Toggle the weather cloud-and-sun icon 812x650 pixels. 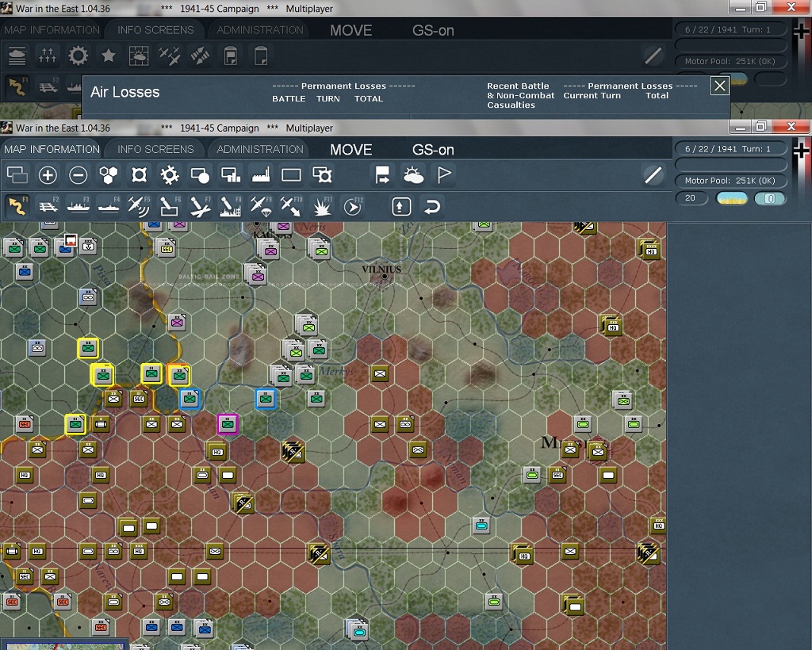413,175
